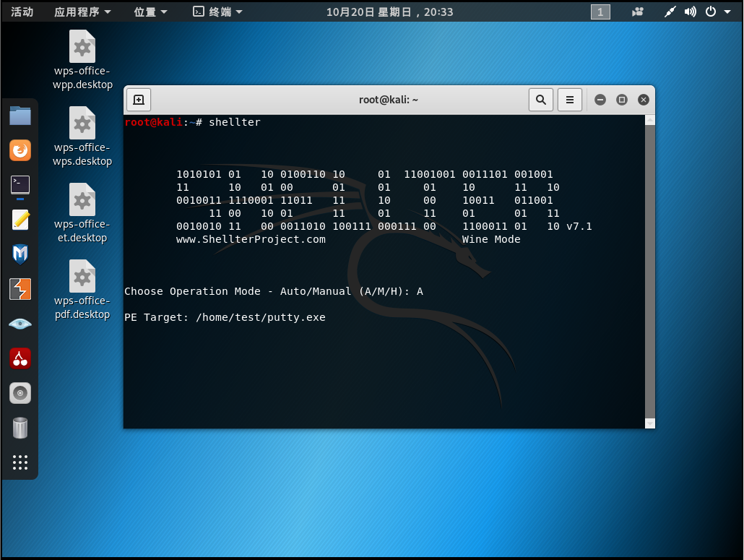Image resolution: width=744 pixels, height=560 pixels.
Task: Open the Files manager from the dock
Action: [x=20, y=116]
